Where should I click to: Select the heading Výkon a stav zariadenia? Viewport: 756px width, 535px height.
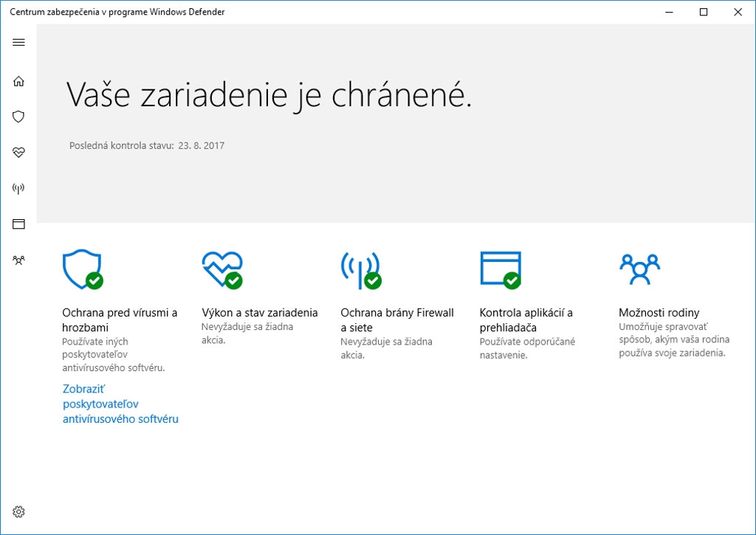click(260, 312)
